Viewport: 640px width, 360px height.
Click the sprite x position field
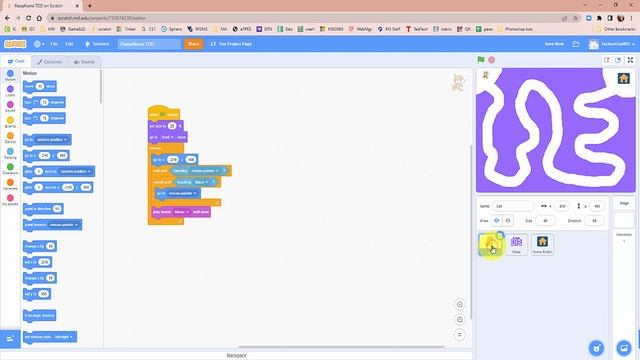562,206
